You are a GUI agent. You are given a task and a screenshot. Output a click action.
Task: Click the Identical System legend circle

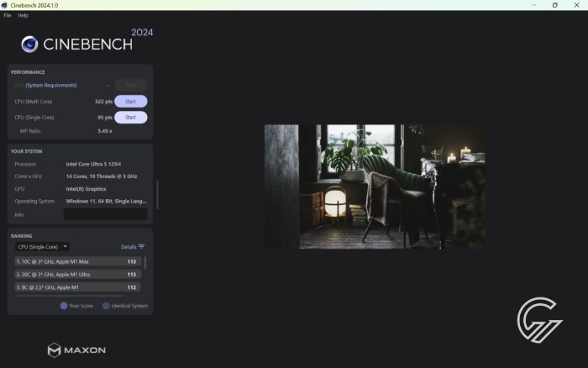point(106,306)
